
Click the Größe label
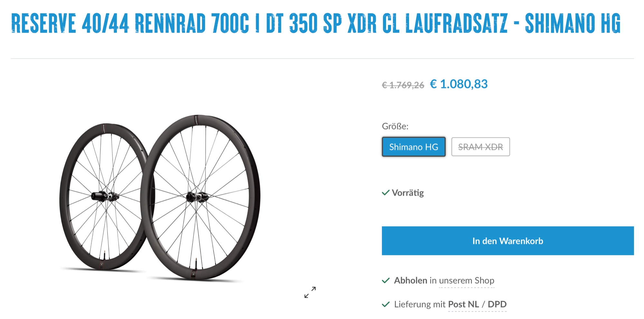coord(395,126)
